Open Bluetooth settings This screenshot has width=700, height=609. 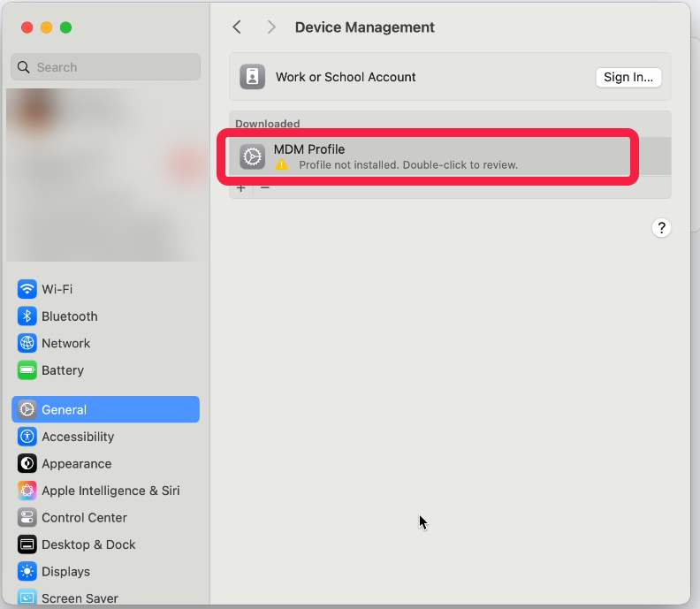point(105,316)
